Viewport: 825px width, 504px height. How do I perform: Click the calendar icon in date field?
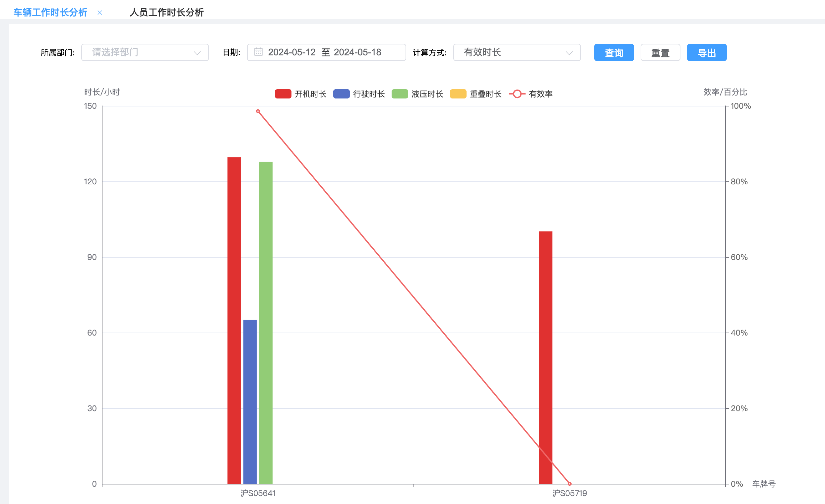pos(258,52)
